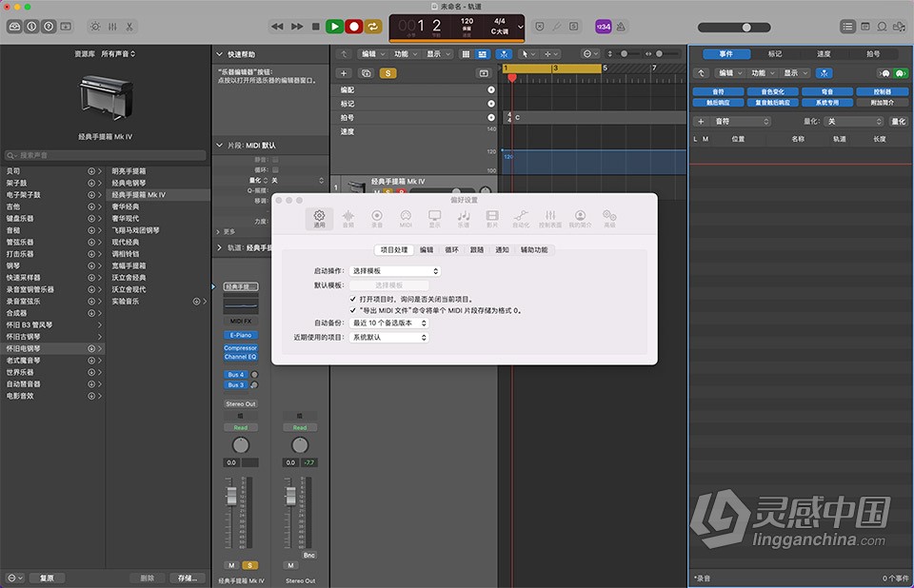
Task: Switch to the 标记 tab in list editor
Action: (x=775, y=53)
